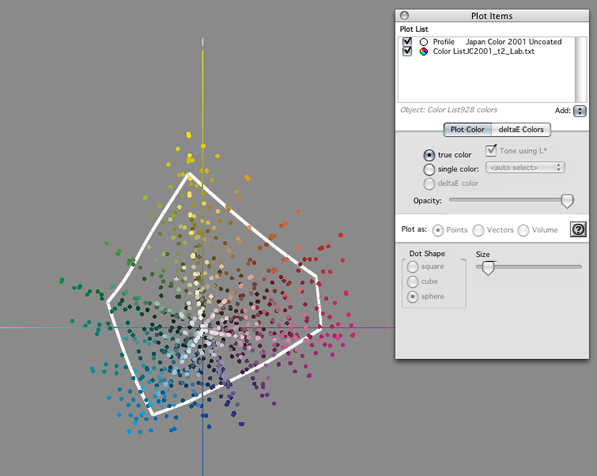The height and width of the screenshot is (476, 597).
Task: Select square dot shape
Action: point(413,267)
